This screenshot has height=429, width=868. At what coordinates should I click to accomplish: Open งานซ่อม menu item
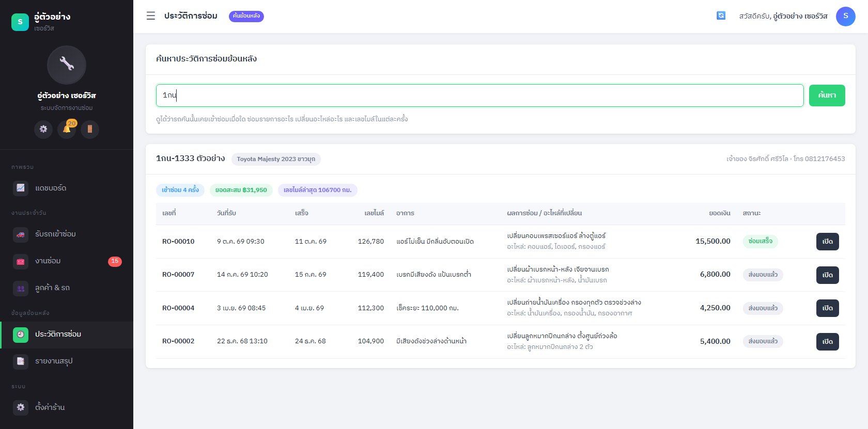(x=67, y=261)
